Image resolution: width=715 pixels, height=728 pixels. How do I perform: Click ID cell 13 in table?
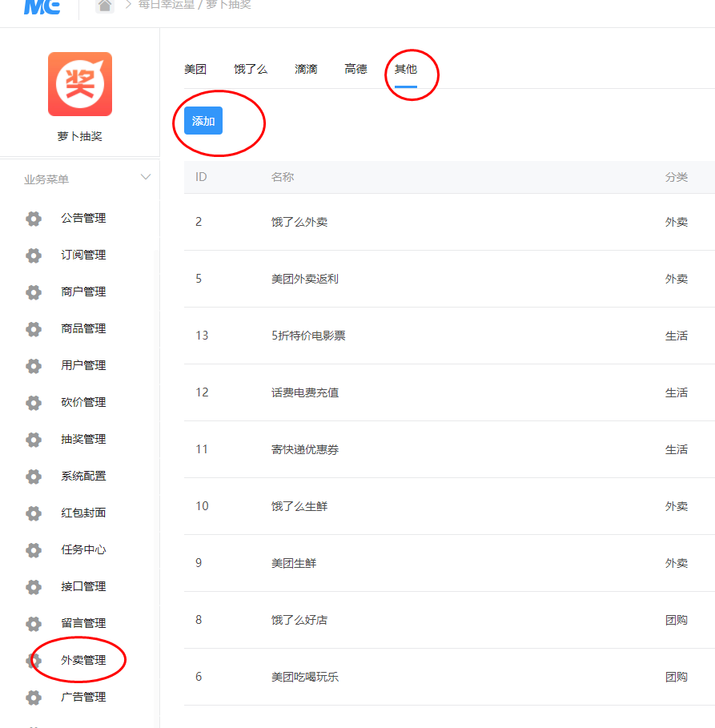[202, 336]
